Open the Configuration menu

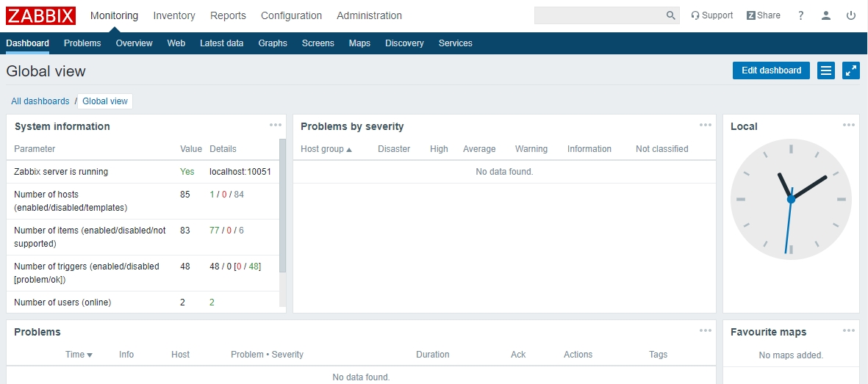[291, 15]
